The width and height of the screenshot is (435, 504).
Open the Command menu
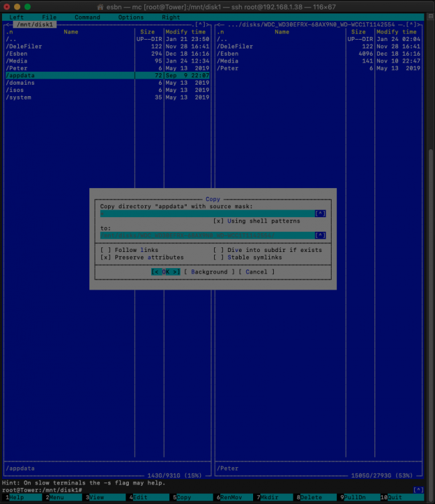(87, 17)
